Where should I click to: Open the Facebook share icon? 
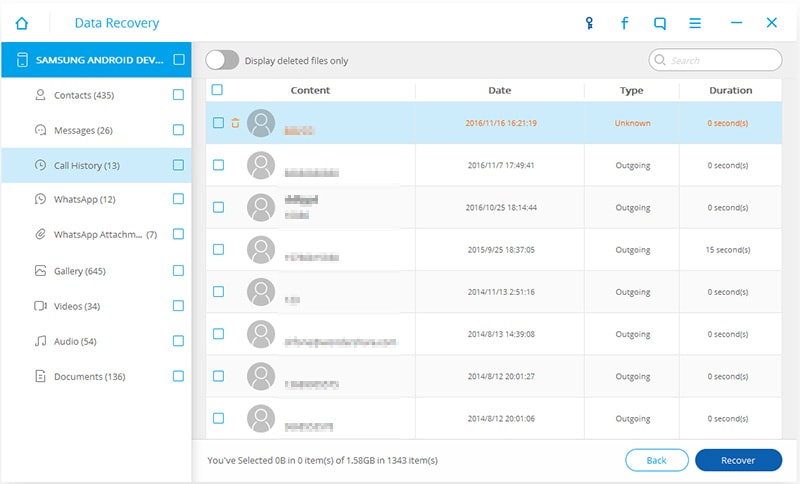624,23
